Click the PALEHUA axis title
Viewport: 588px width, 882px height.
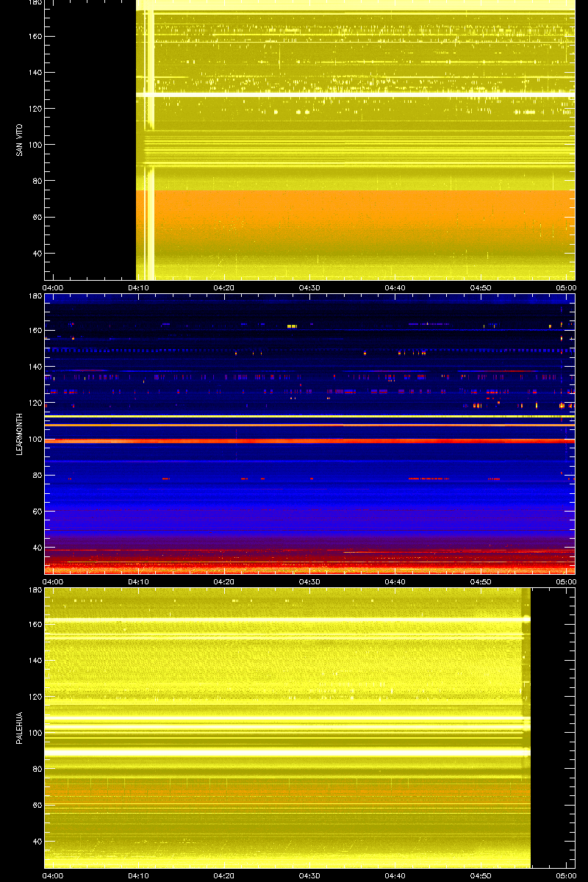[20, 728]
